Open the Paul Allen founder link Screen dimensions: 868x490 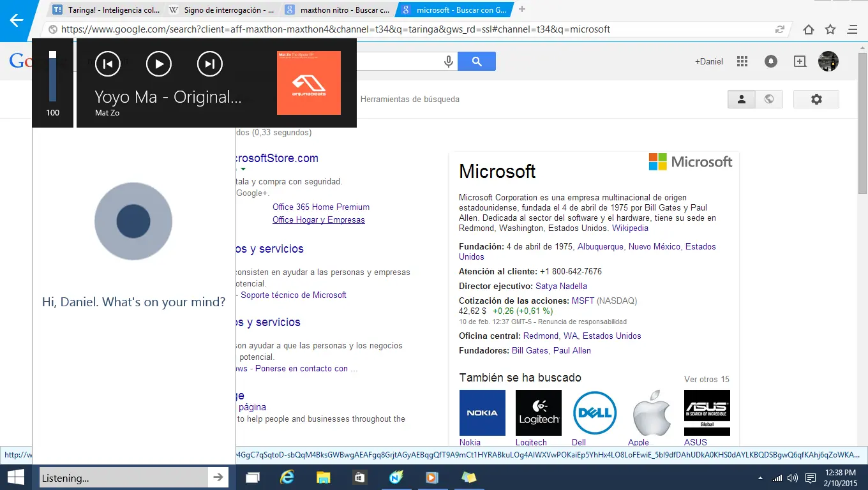tap(572, 350)
